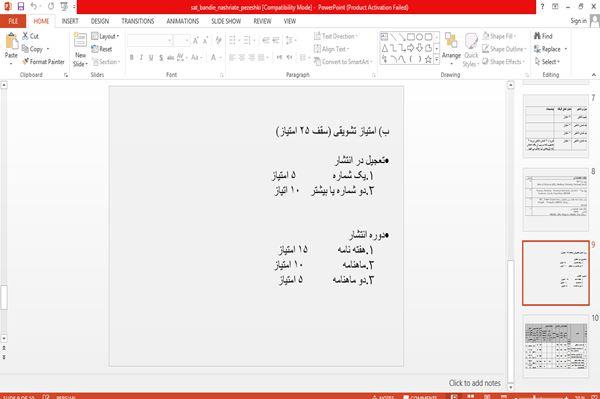Click the Format Painter brush icon
Viewport: 600px width, 399px height.
click(25, 61)
